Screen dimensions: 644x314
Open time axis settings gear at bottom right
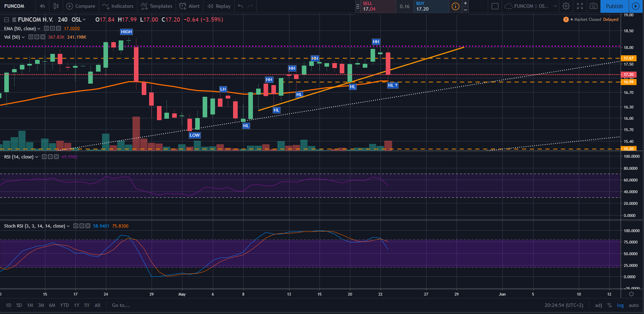pos(631,294)
